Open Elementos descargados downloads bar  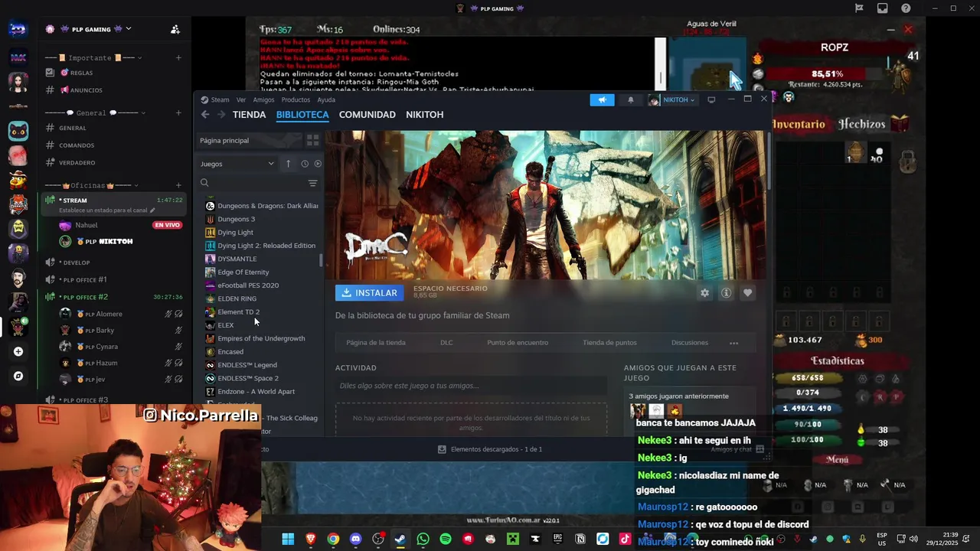pos(490,449)
